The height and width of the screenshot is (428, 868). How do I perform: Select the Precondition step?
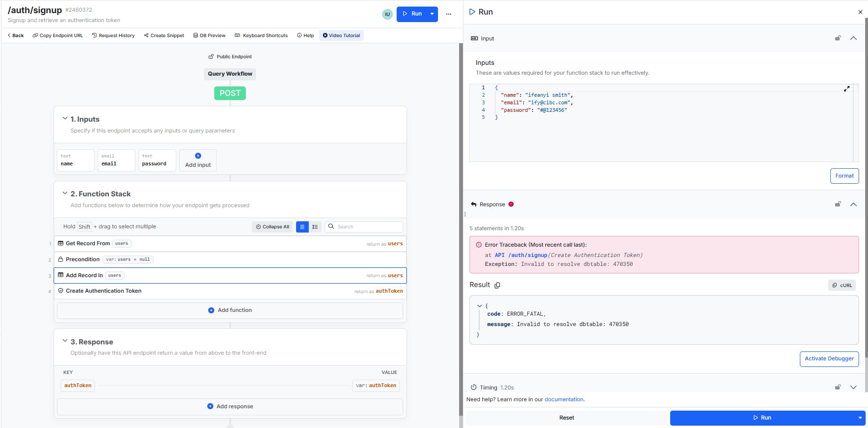click(230, 259)
